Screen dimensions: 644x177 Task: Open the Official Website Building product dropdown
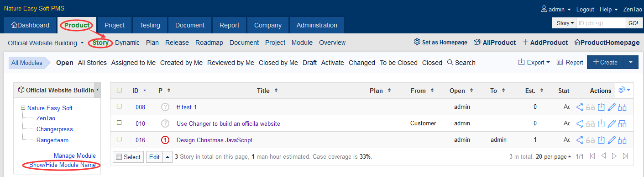pyautogui.click(x=46, y=43)
